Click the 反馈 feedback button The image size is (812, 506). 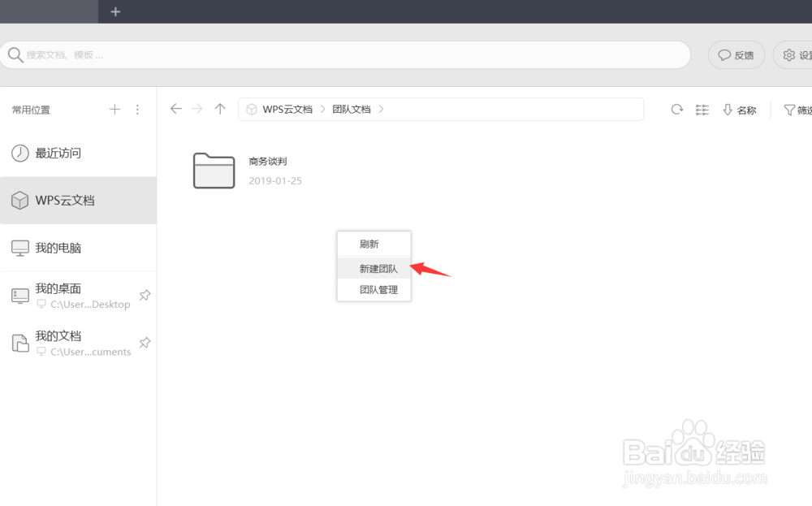click(x=735, y=54)
